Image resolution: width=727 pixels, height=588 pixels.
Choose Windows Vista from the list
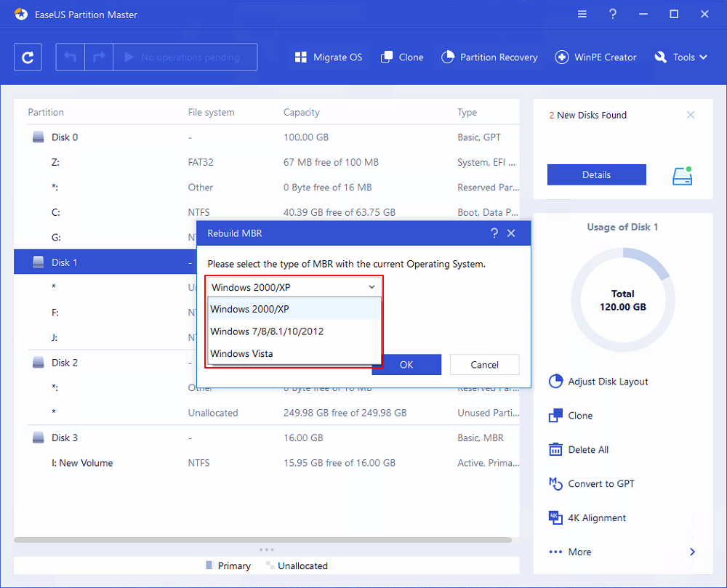pyautogui.click(x=294, y=353)
